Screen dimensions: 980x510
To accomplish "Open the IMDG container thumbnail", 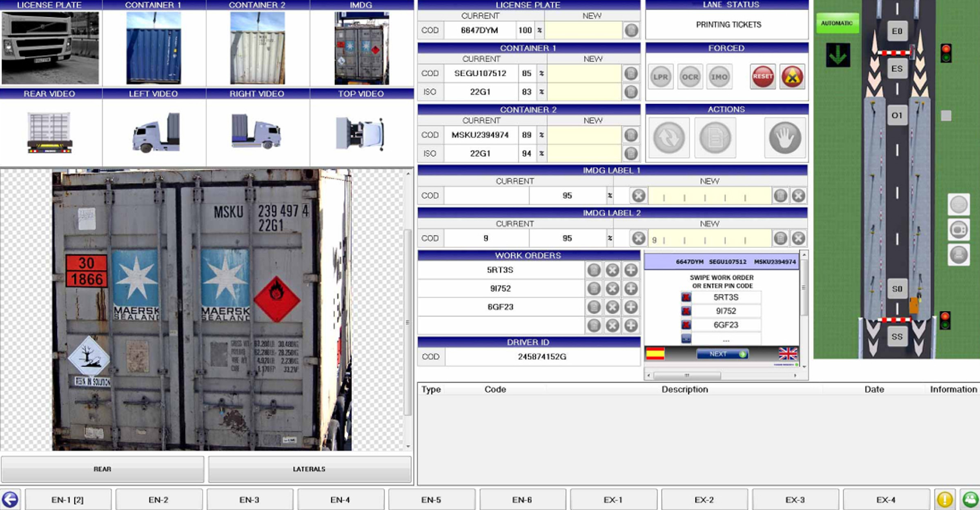I will point(361,48).
